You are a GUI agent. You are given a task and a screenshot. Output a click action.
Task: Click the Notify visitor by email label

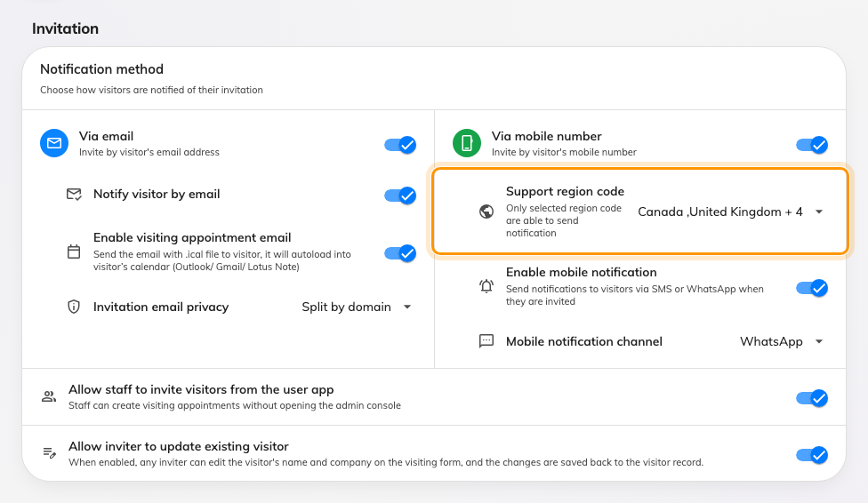click(x=157, y=195)
